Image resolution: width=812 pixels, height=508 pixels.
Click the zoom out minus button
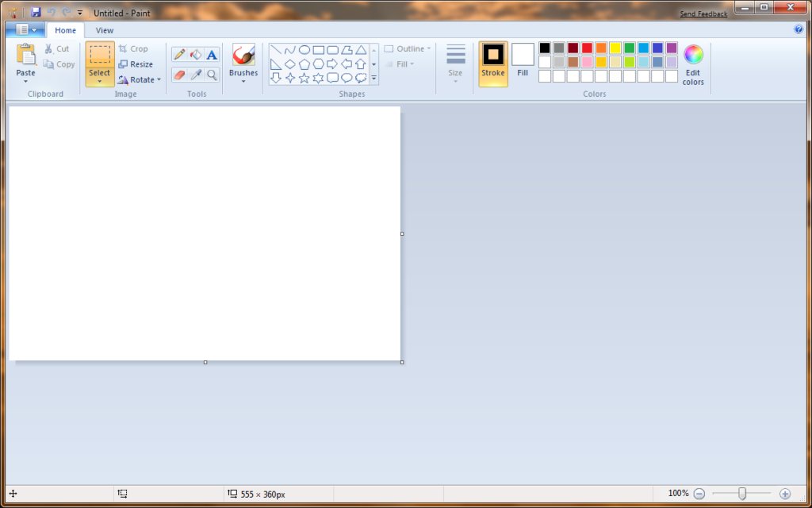(x=699, y=494)
